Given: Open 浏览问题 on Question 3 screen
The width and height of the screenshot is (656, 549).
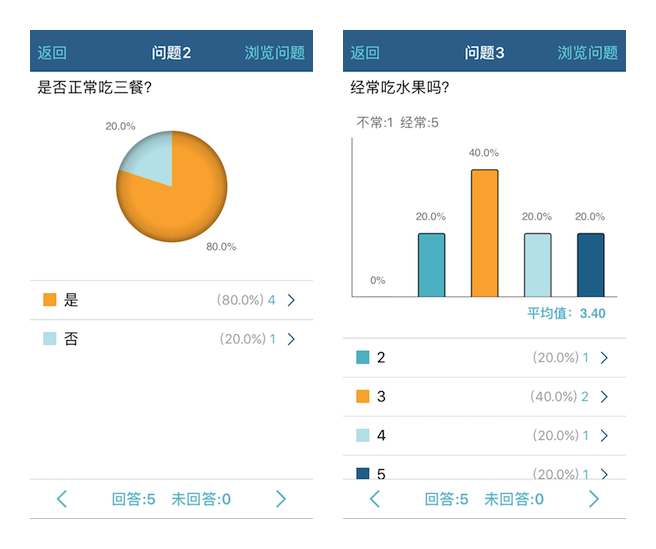Looking at the screenshot, I should click(x=588, y=53).
